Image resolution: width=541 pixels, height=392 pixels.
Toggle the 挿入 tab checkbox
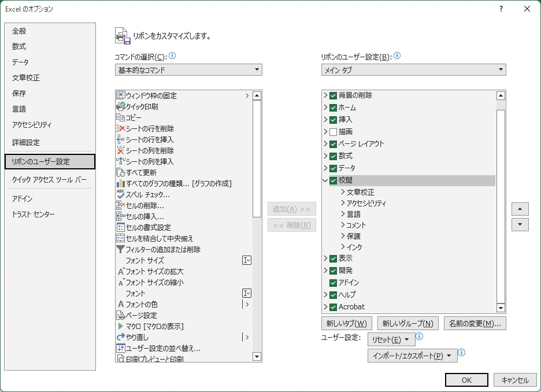(x=333, y=120)
